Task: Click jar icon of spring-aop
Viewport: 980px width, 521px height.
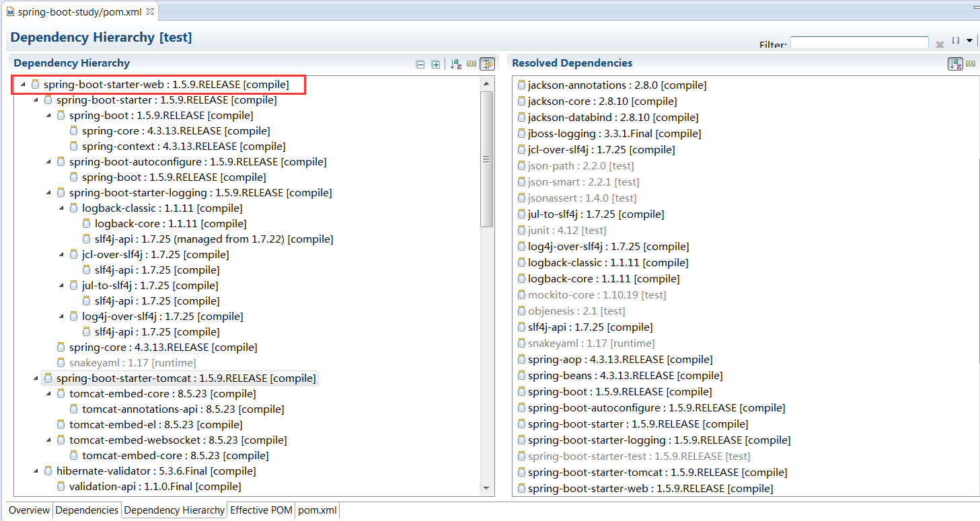Action: pyautogui.click(x=521, y=360)
